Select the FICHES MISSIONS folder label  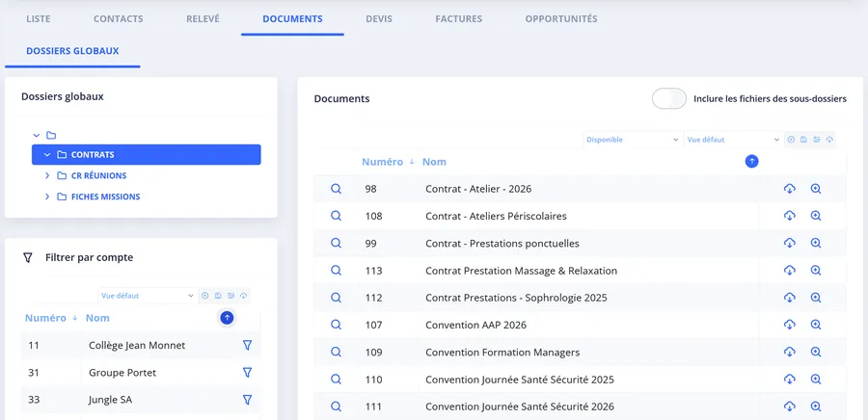coord(105,197)
